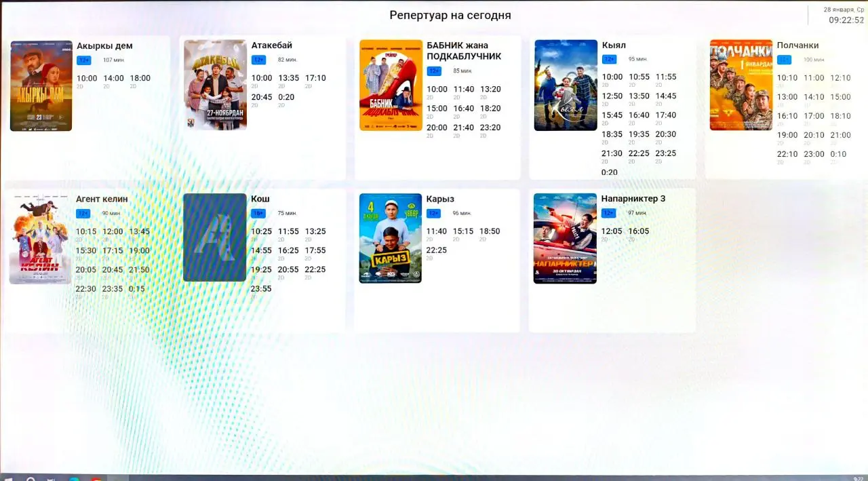Click the 12+ badge under Атакебай

click(x=258, y=60)
